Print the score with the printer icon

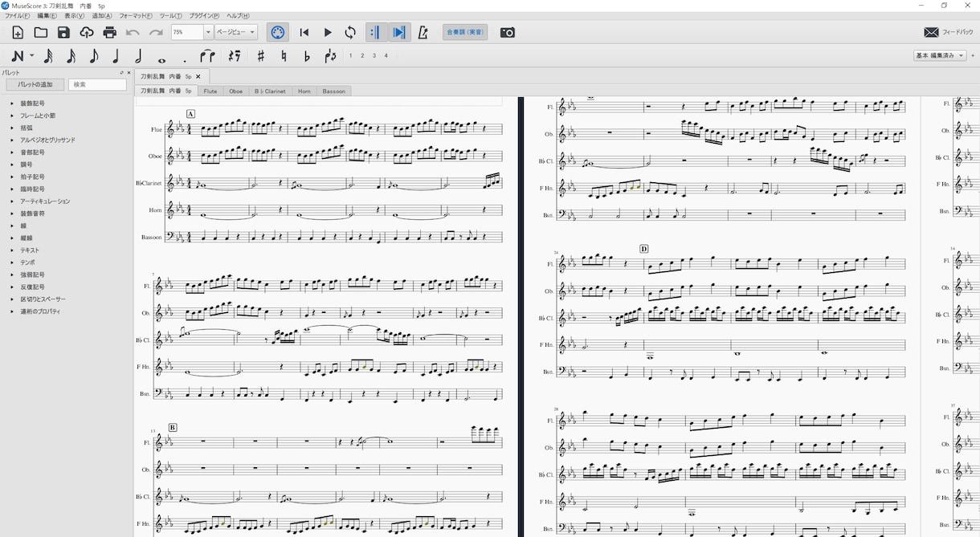[110, 33]
